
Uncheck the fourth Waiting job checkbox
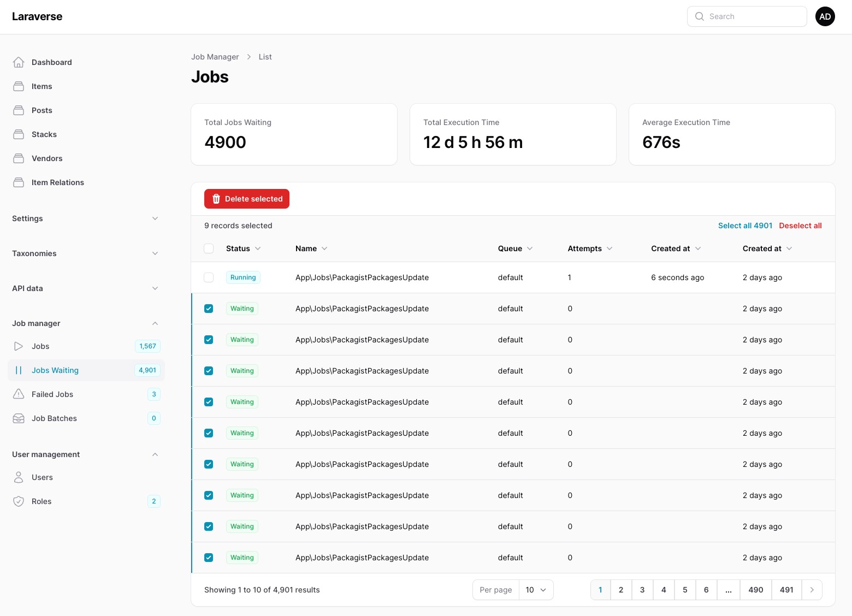(x=209, y=402)
